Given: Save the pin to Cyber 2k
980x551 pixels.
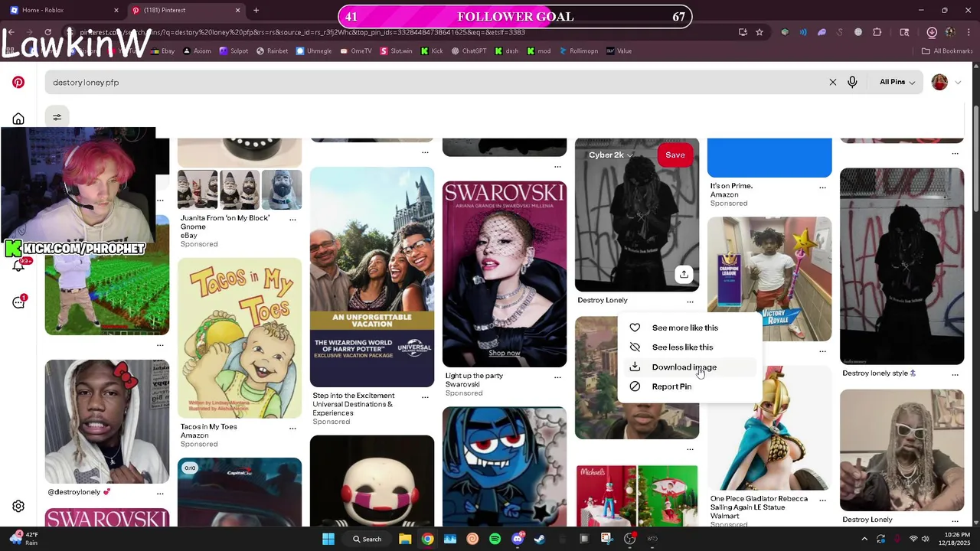Looking at the screenshot, I should tap(675, 155).
